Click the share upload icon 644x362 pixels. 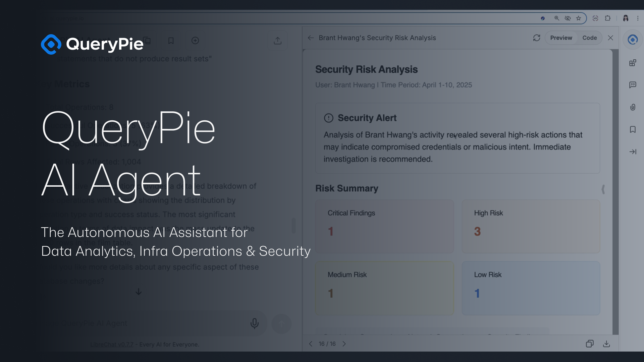[277, 41]
